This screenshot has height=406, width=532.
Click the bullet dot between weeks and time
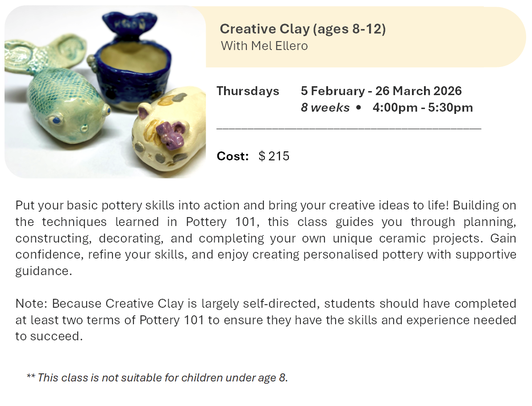(x=359, y=108)
